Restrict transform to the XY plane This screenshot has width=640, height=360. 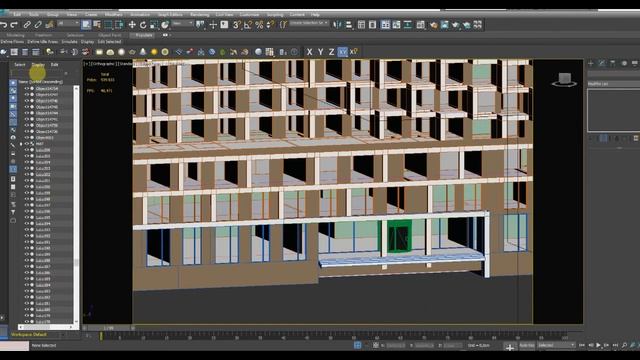click(x=342, y=52)
